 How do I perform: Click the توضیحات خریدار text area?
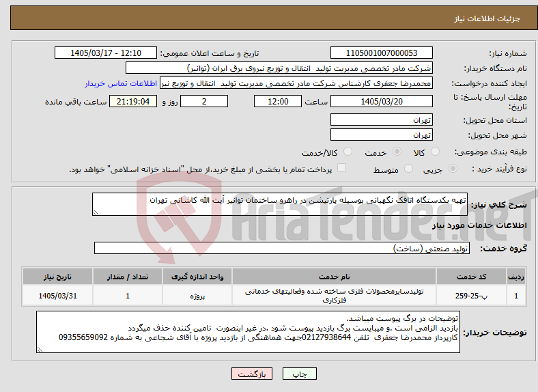248,332
